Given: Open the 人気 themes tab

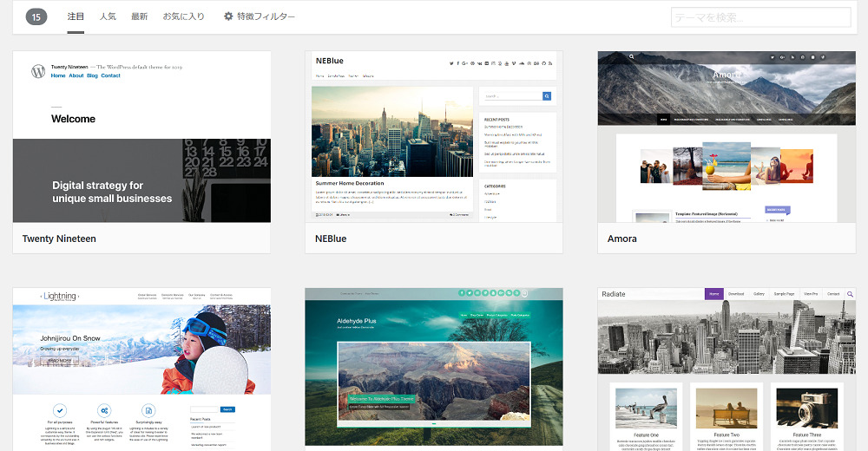Looking at the screenshot, I should click(x=108, y=16).
